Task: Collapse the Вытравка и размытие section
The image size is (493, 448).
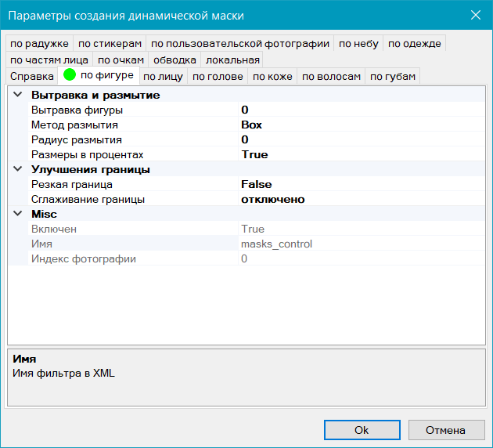Action: (x=18, y=96)
